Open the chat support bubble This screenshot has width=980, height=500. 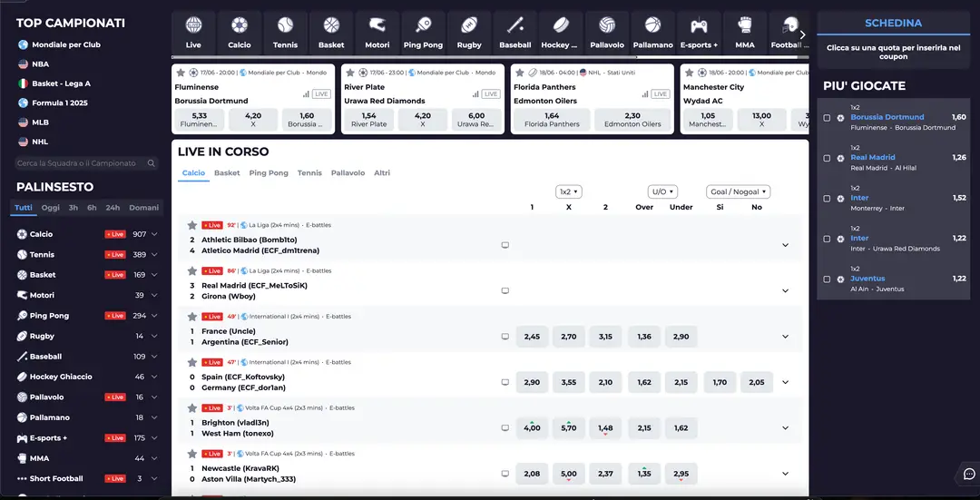click(969, 473)
